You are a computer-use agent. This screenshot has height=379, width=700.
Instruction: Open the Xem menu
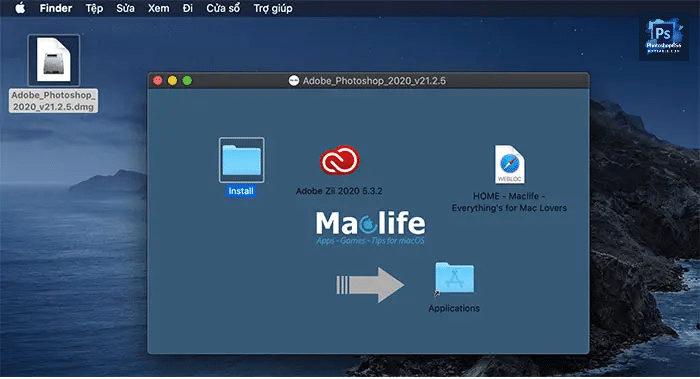158,8
